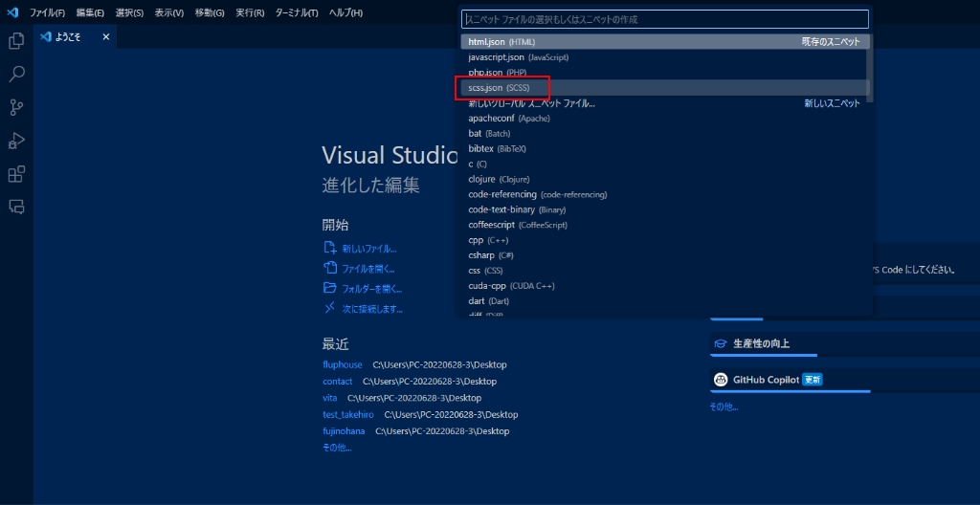980x505 pixels.
Task: Open the ファイル(F) menu
Action: click(x=47, y=12)
